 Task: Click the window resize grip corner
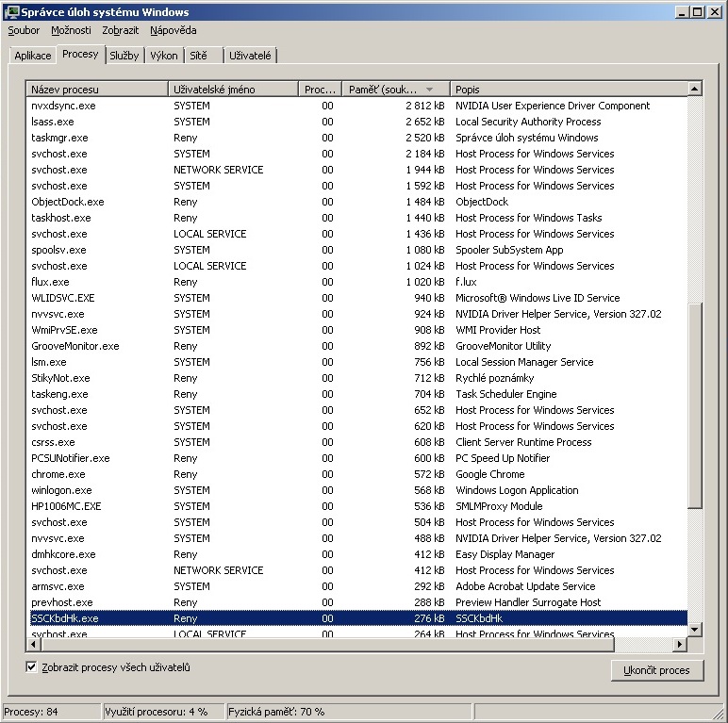pos(719,714)
